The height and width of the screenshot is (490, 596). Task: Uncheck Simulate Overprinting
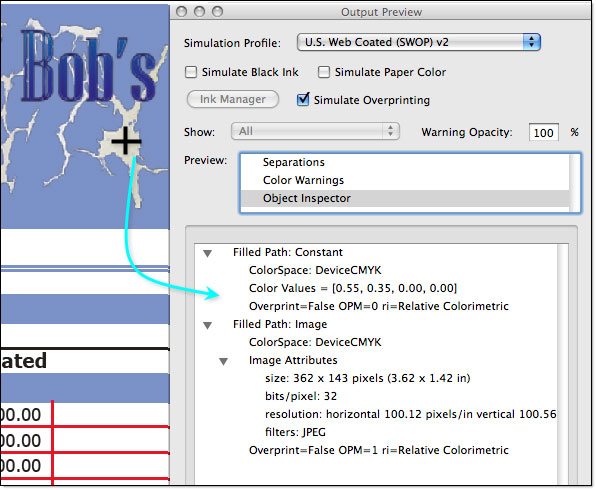303,100
